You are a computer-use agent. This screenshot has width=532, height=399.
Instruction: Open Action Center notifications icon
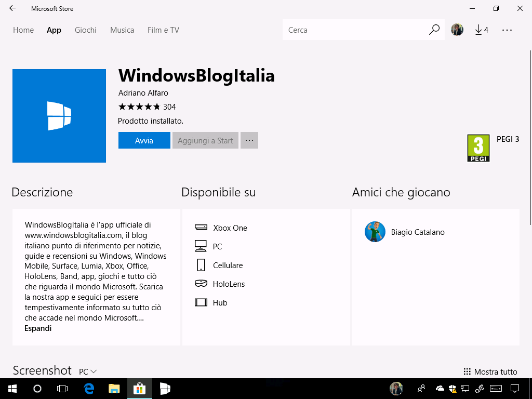pos(515,389)
